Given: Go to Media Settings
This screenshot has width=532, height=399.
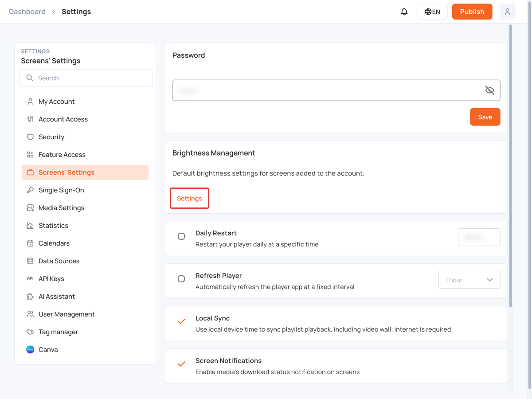Looking at the screenshot, I should click(x=85, y=208).
